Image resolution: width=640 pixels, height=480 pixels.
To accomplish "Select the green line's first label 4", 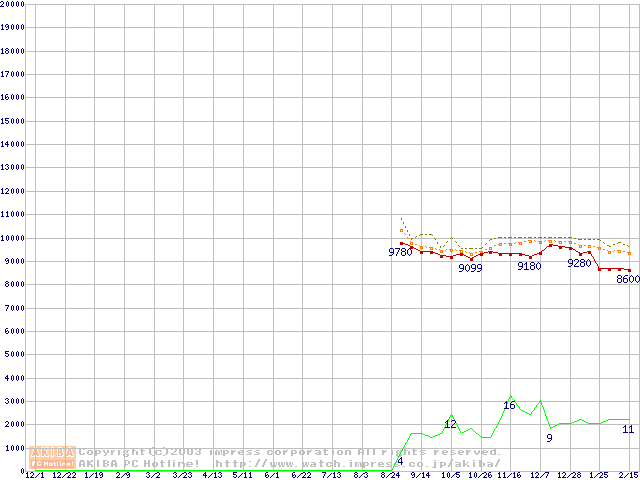I will click(400, 461).
